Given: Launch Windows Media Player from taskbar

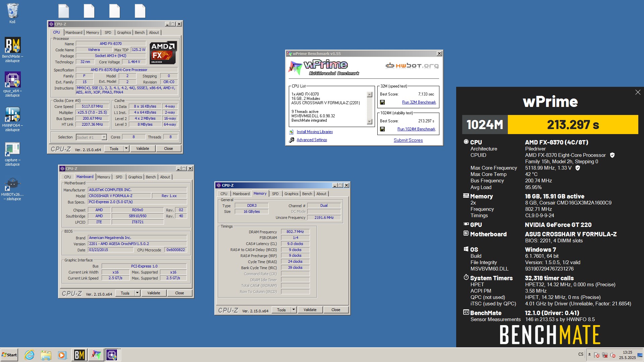Looking at the screenshot, I should (62, 355).
